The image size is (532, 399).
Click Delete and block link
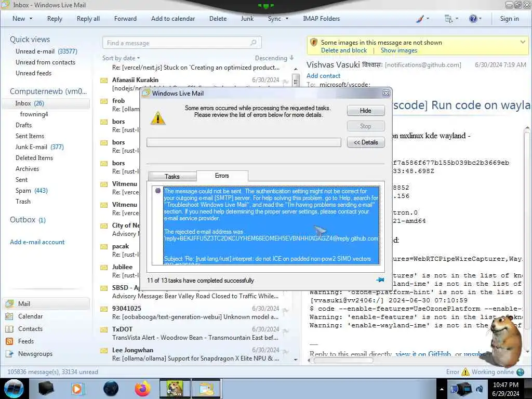click(x=344, y=50)
